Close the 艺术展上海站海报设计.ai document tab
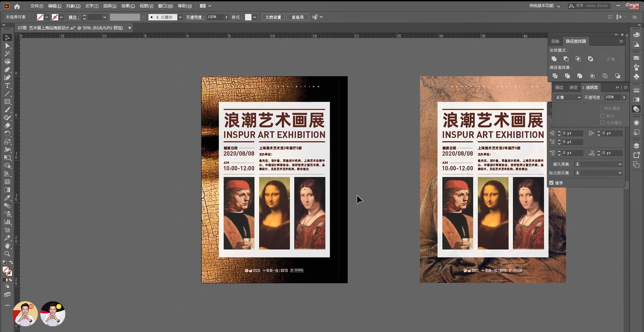The image size is (644, 332). tap(130, 28)
